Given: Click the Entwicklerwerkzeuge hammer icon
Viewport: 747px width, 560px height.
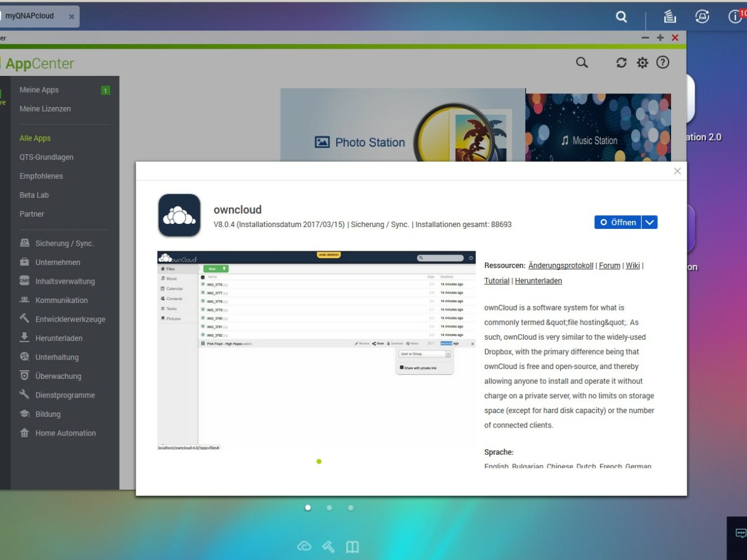Looking at the screenshot, I should click(x=24, y=319).
